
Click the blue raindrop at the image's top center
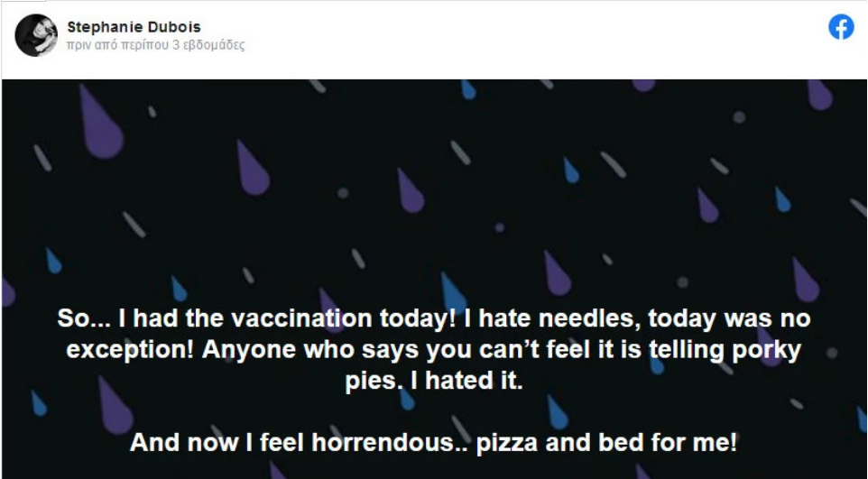pos(468,89)
